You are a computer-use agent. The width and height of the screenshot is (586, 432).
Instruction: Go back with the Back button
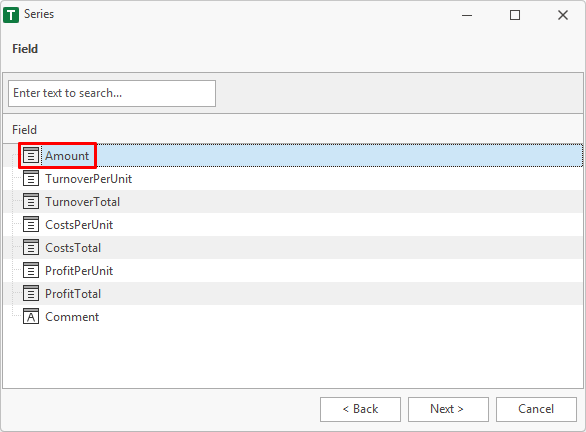[x=360, y=409]
